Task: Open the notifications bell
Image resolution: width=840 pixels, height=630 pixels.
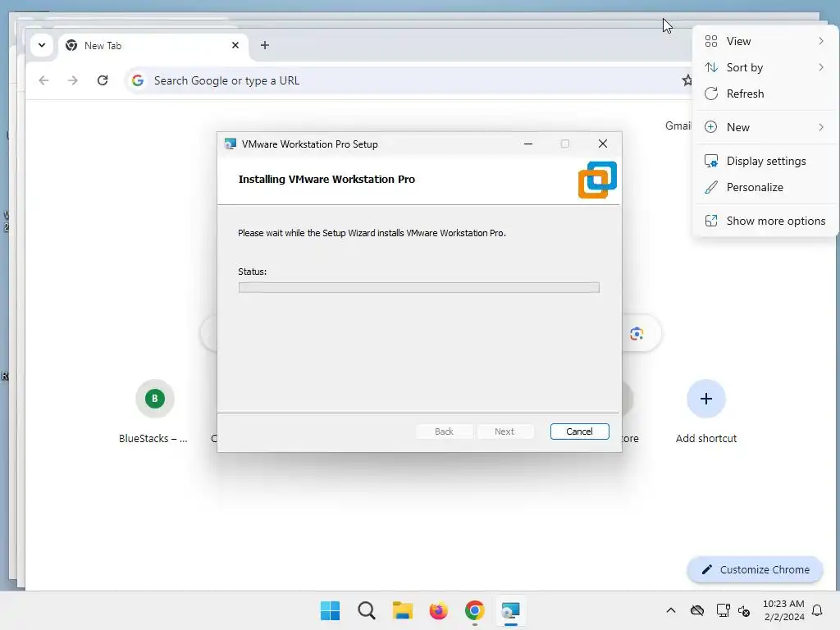Action: point(818,610)
